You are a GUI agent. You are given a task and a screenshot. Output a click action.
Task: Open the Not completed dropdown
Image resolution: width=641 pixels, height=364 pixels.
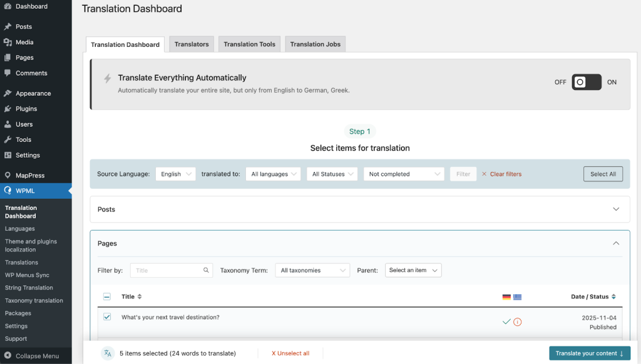pyautogui.click(x=404, y=174)
